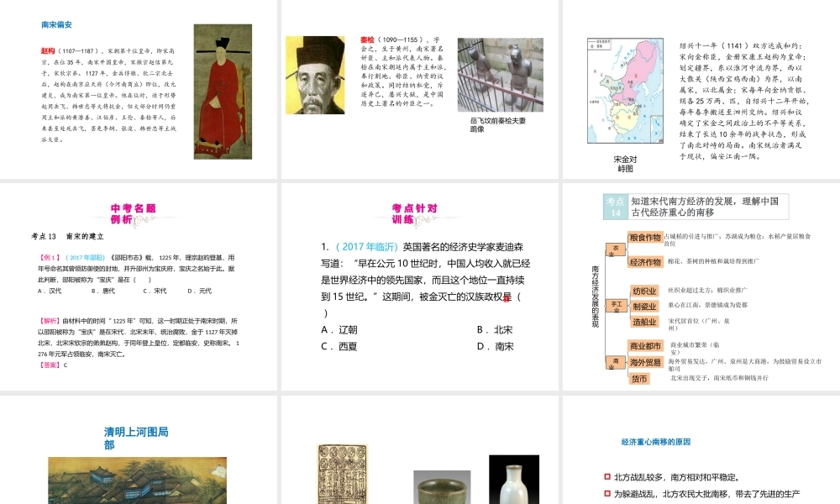
Task: Click the 货币 diagram box
Action: (639, 379)
